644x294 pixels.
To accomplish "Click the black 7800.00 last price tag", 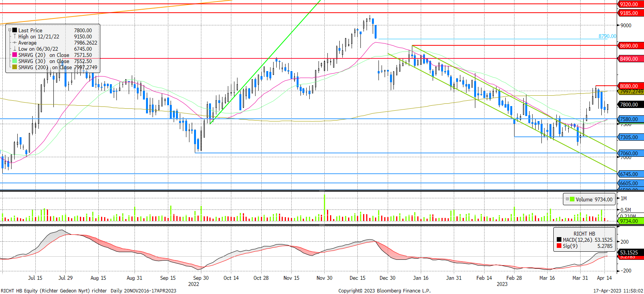I will coord(630,105).
